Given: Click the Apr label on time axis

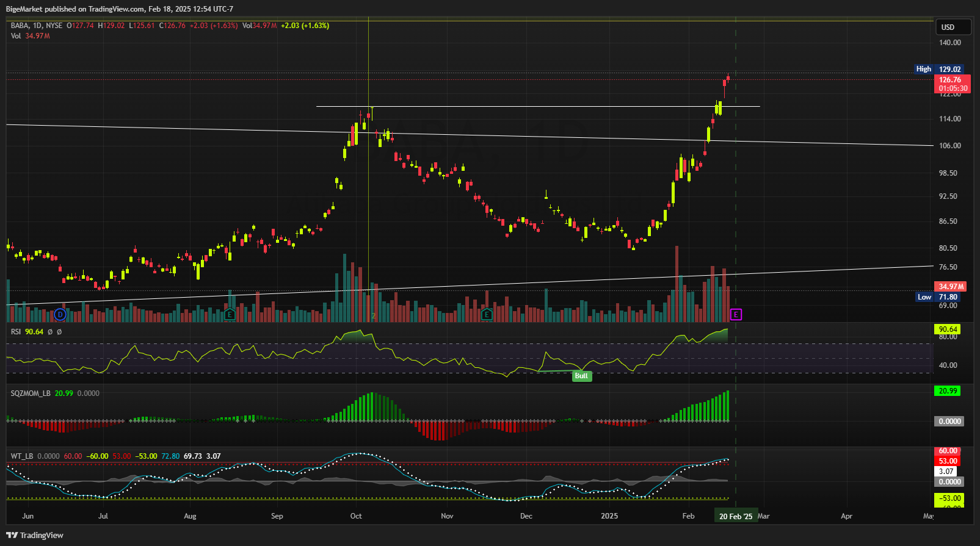Looking at the screenshot, I should click(x=846, y=516).
